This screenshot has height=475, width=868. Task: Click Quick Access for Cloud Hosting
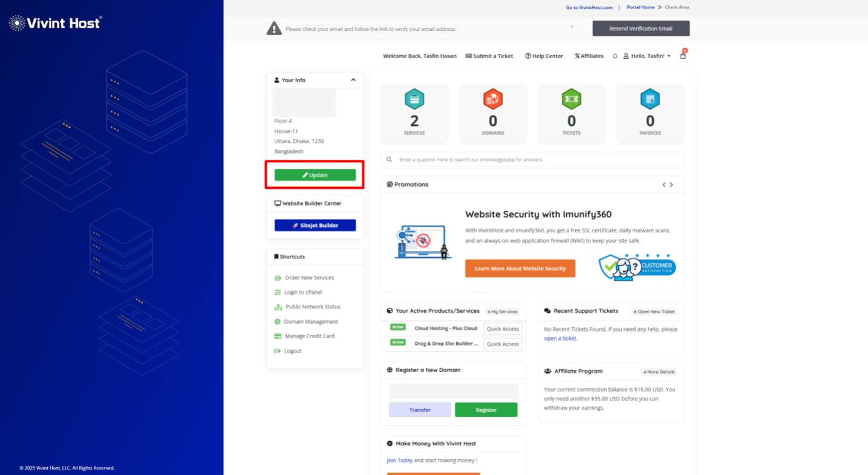pyautogui.click(x=503, y=329)
